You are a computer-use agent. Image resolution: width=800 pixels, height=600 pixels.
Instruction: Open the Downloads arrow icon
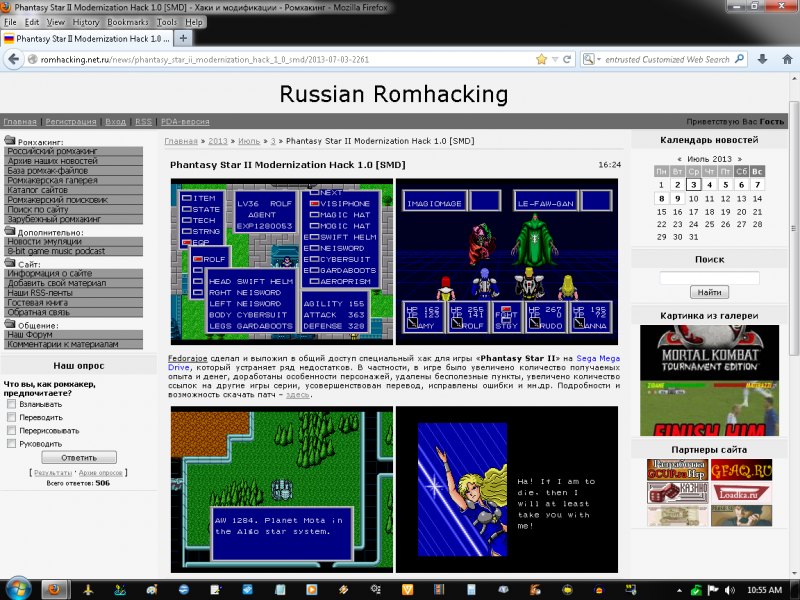[762, 59]
